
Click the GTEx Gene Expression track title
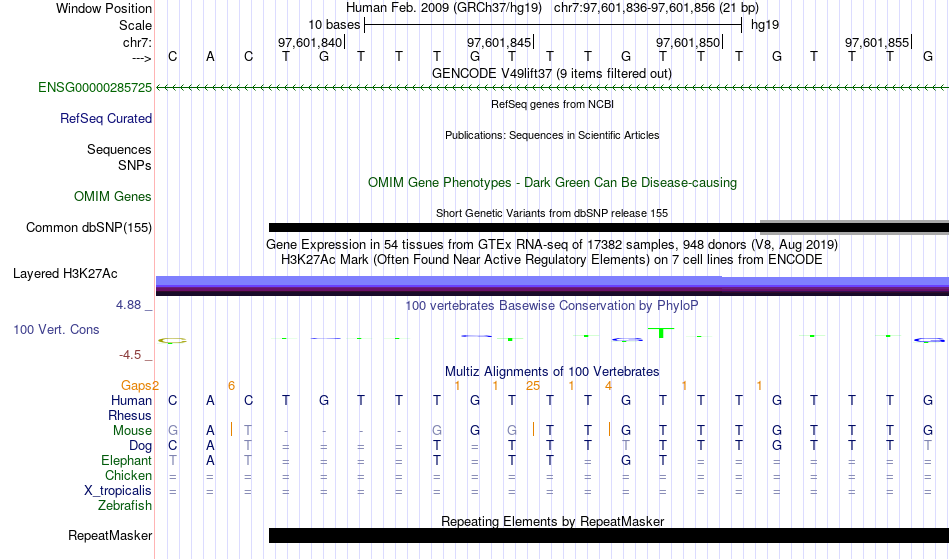coord(552,245)
